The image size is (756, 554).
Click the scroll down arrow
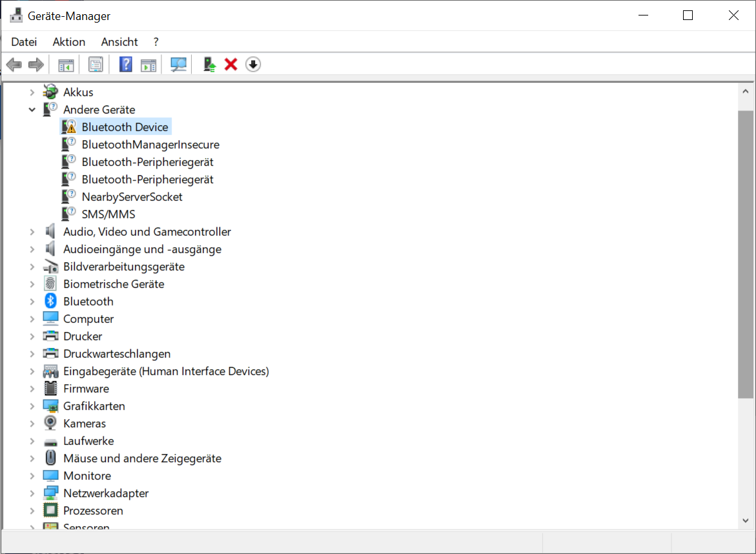746,520
